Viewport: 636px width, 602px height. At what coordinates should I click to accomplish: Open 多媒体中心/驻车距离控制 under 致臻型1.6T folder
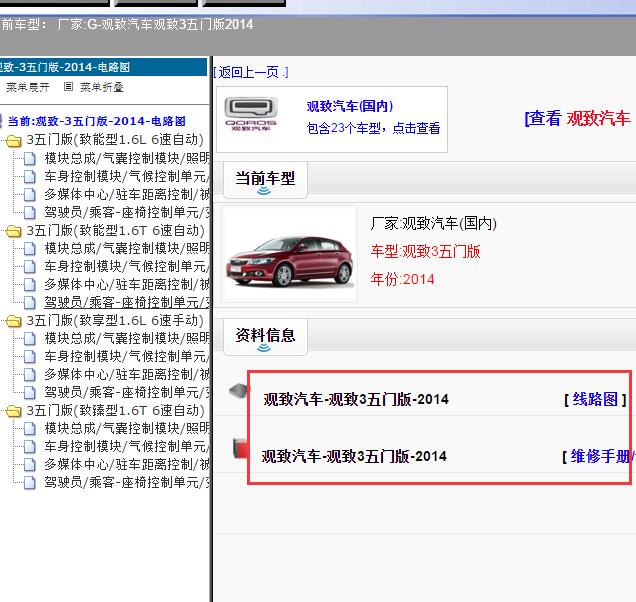[x=127, y=464]
